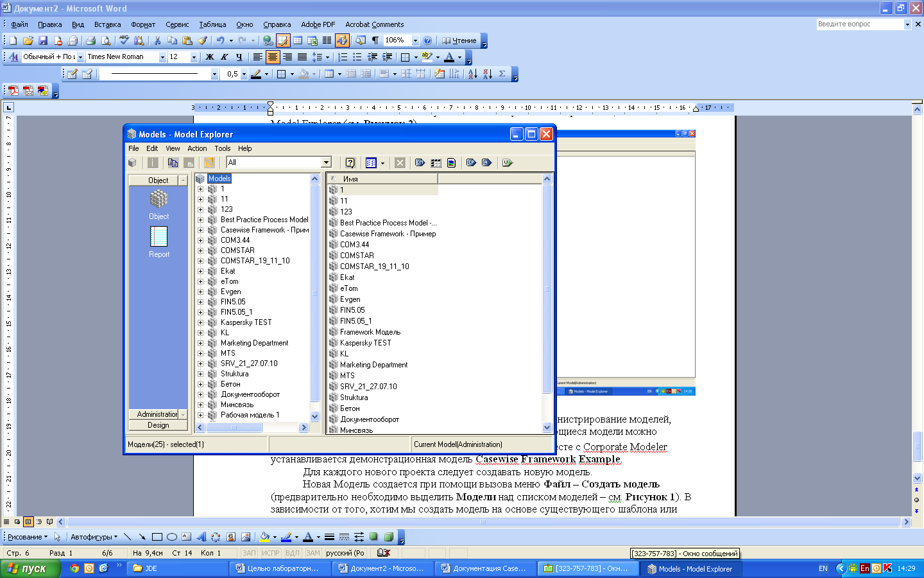This screenshot has height=578, width=924.
Task: Open the View menu in Model Explorer
Action: point(173,148)
